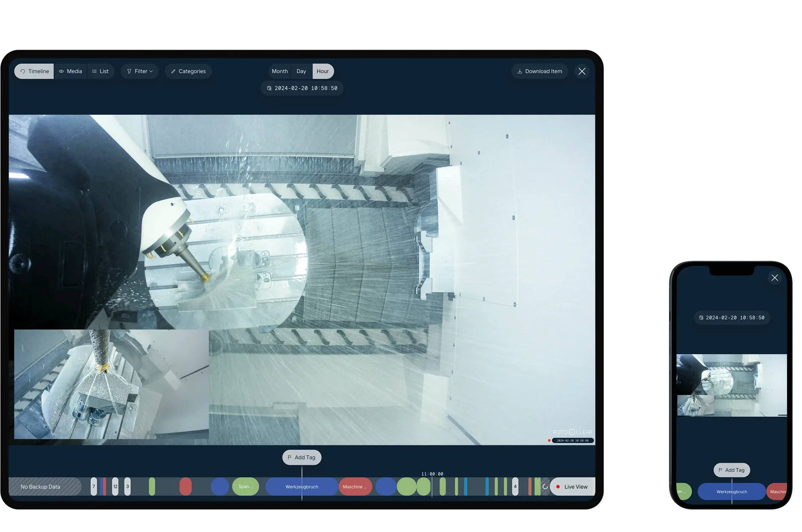Close the tablet timeline view

(x=582, y=71)
